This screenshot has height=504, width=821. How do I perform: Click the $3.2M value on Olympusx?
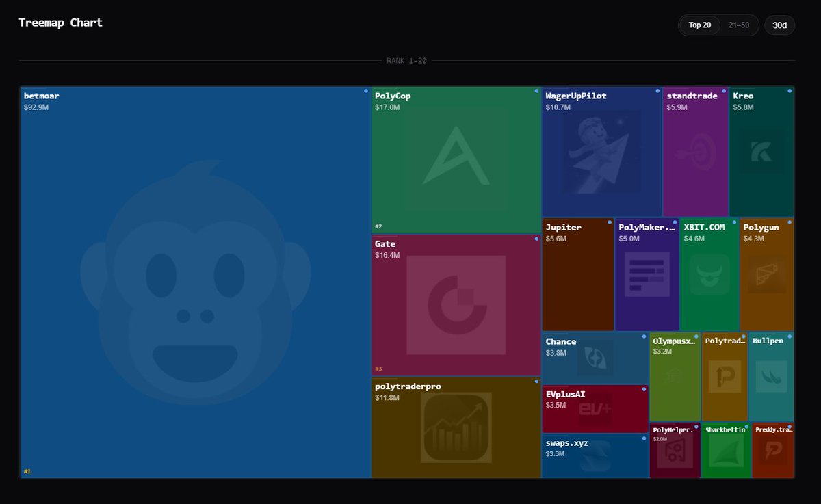coord(662,352)
